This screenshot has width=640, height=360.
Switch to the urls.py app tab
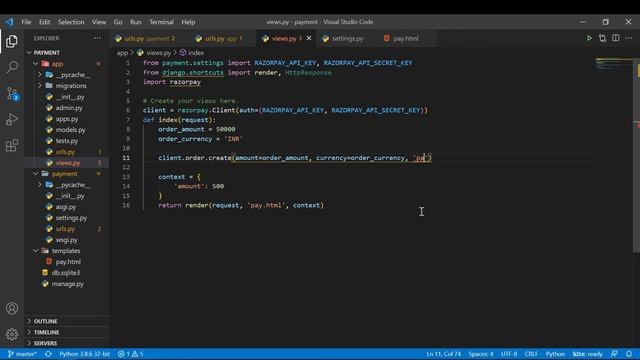[x=223, y=38]
